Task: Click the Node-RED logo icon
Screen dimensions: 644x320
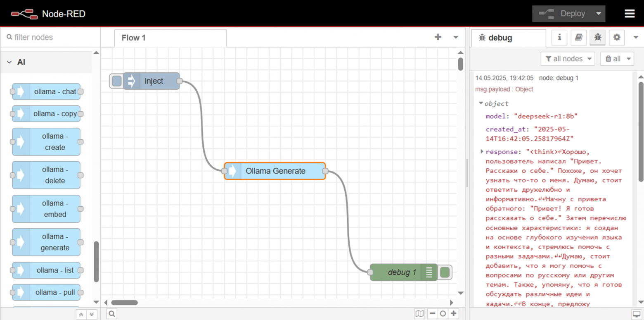Action: (x=24, y=14)
